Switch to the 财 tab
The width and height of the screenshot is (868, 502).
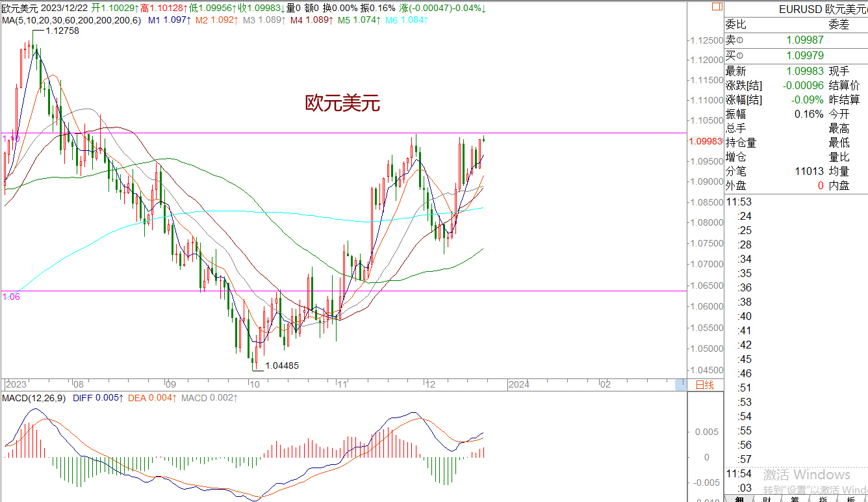(767, 499)
